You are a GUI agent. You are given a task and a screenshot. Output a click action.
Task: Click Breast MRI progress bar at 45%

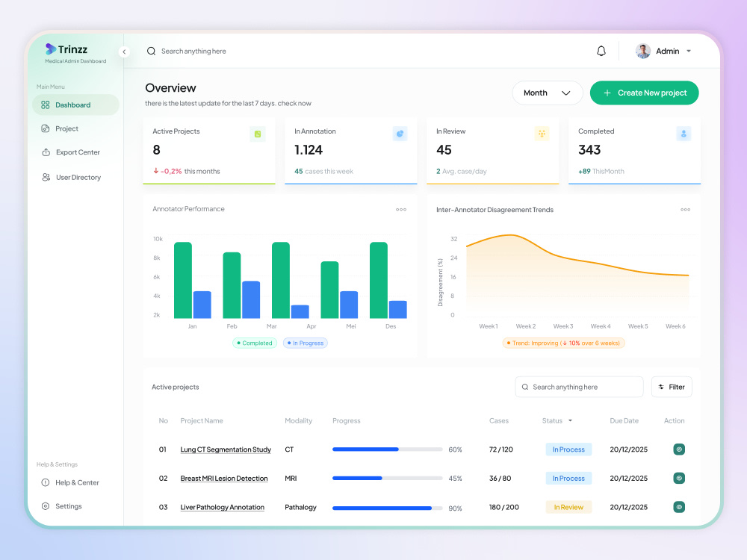click(387, 478)
